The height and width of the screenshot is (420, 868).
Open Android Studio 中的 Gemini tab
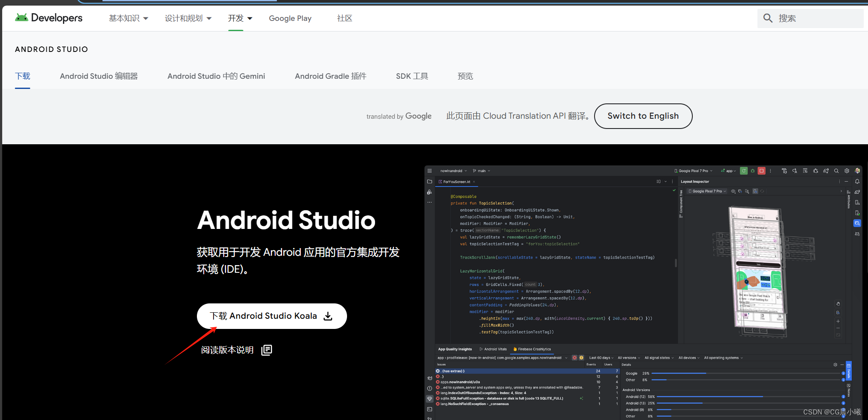click(x=216, y=76)
